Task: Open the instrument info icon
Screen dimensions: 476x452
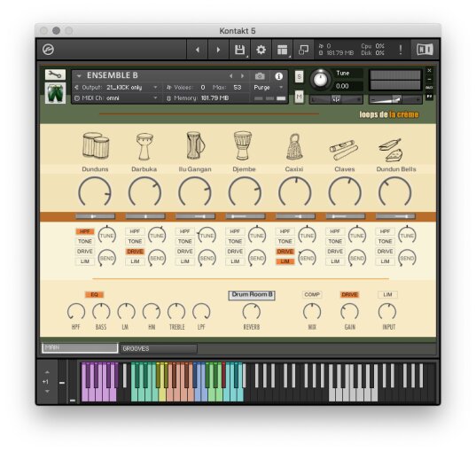Action: pos(278,76)
